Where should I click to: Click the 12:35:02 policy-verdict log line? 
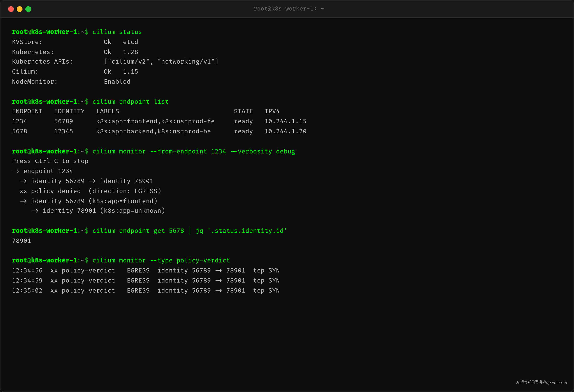[146, 291]
